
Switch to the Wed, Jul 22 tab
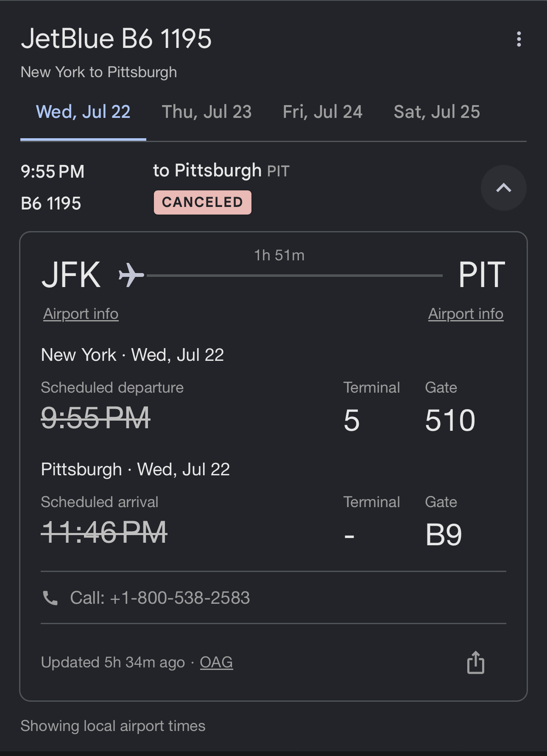[x=83, y=112]
